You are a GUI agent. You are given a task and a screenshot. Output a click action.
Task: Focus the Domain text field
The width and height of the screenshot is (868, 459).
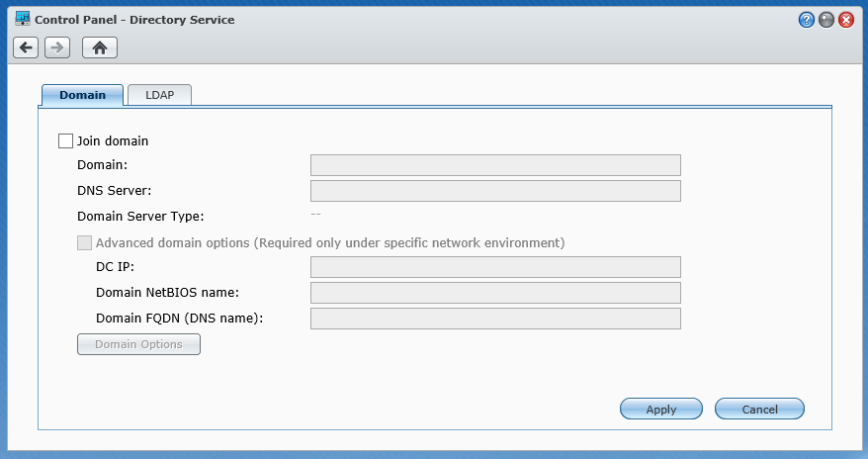click(x=495, y=165)
